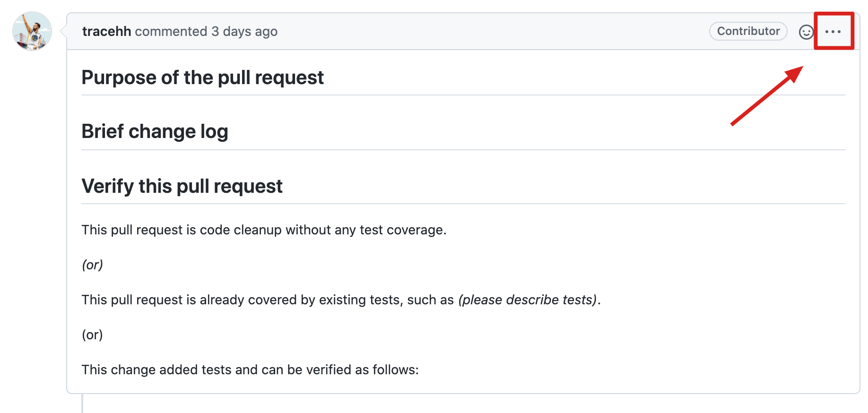
Task: Click the Contributor badge label
Action: [x=748, y=31]
